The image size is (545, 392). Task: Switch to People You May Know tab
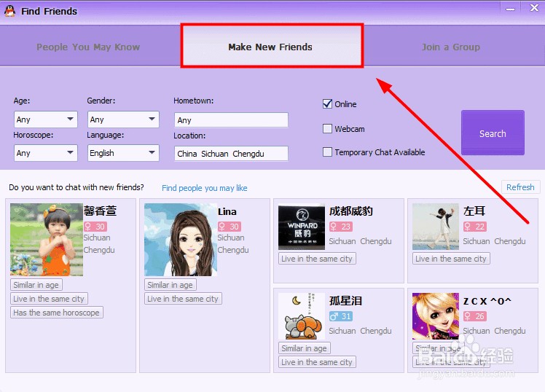[88, 47]
